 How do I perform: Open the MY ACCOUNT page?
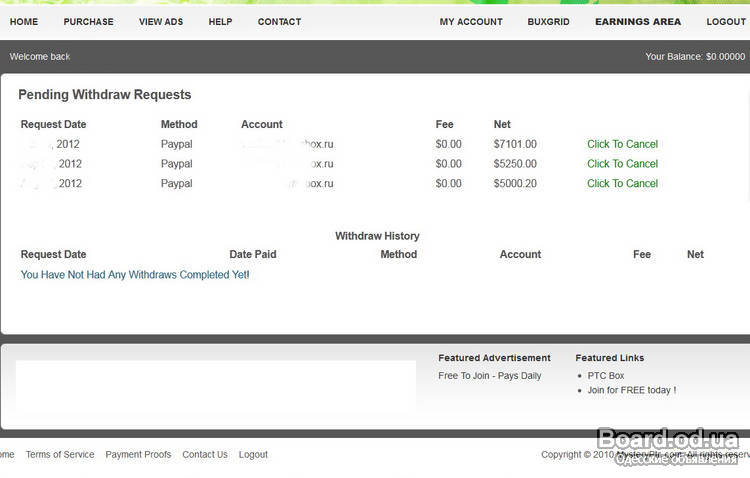tap(471, 22)
